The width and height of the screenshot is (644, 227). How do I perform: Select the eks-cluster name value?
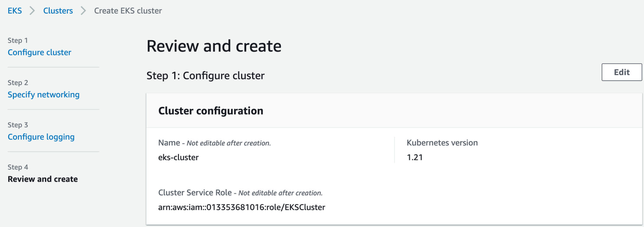pos(178,157)
